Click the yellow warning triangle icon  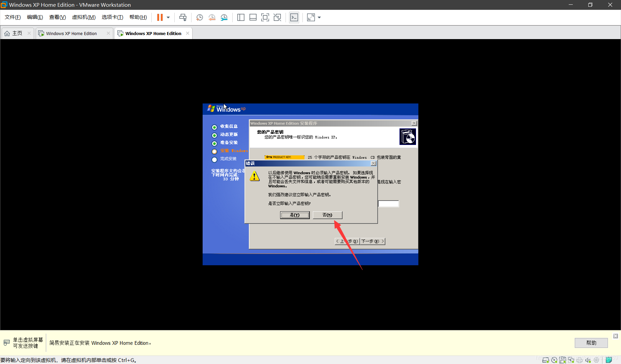click(x=255, y=176)
